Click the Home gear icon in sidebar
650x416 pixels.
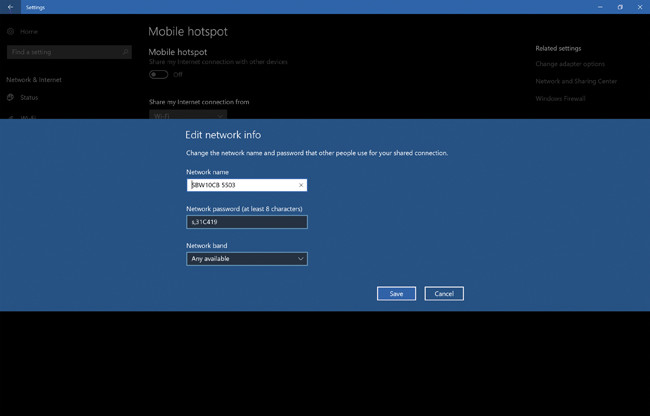click(10, 31)
